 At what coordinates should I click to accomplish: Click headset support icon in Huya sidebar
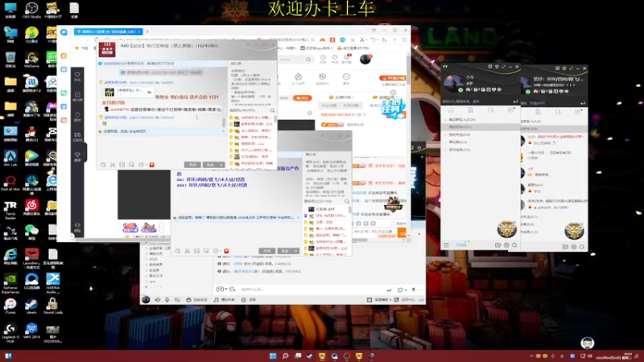[77, 226]
